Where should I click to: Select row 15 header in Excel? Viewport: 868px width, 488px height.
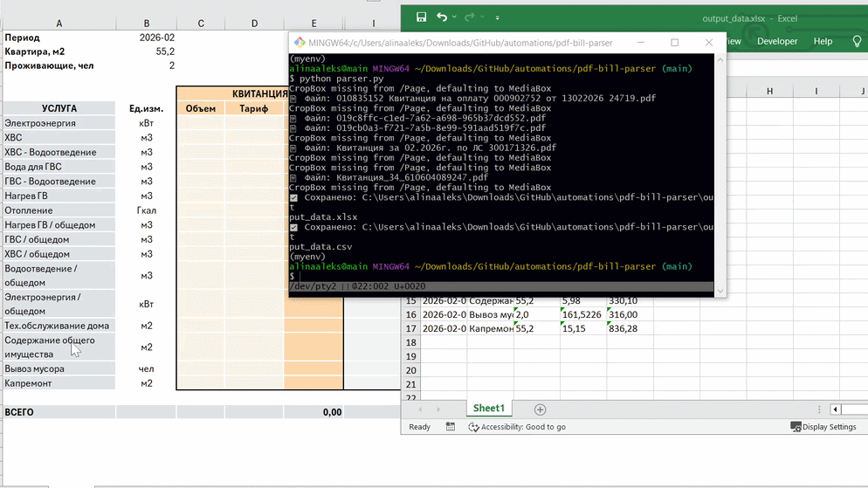tap(410, 300)
